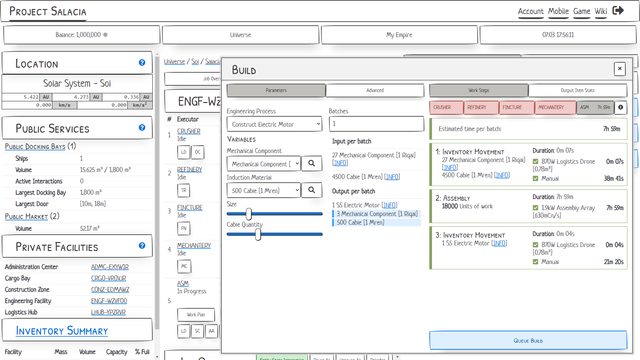The width and height of the screenshot is (640, 360).
Task: Open Mechanical Component dropdown
Action: click(264, 164)
